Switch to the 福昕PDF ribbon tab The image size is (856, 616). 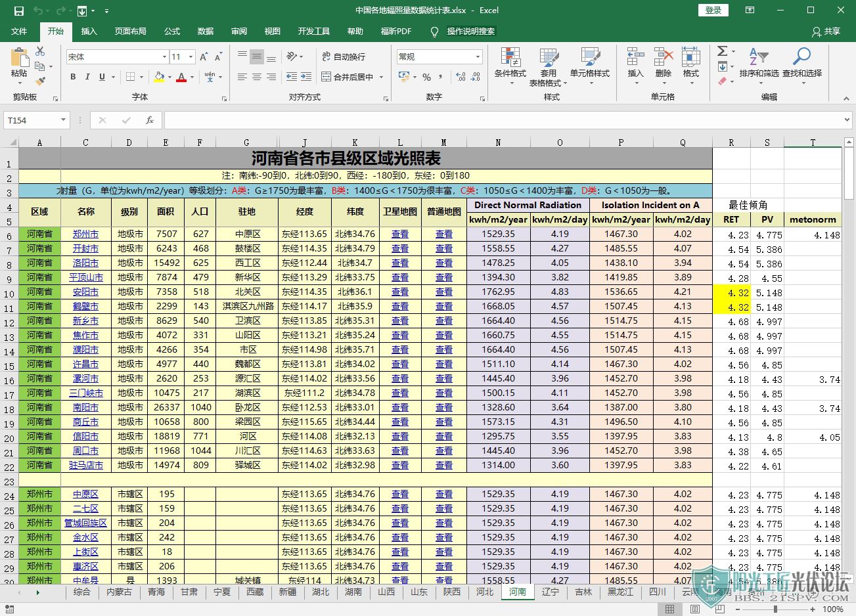tap(396, 31)
